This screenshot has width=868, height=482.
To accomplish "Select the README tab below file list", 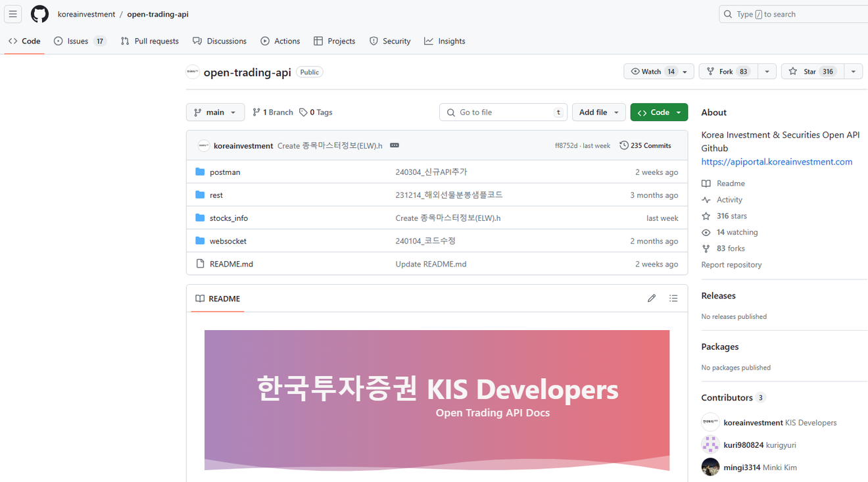I will [218, 299].
